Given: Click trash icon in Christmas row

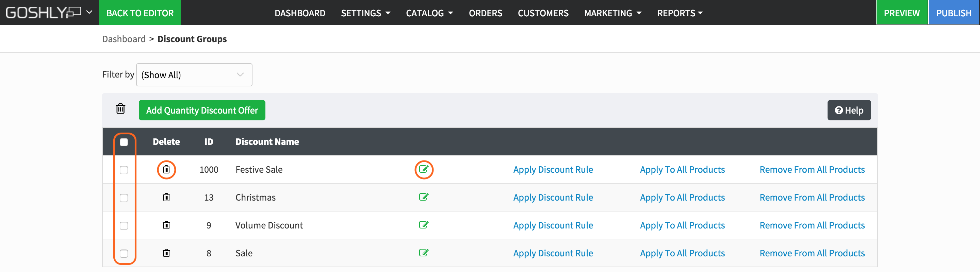Looking at the screenshot, I should click(x=166, y=197).
